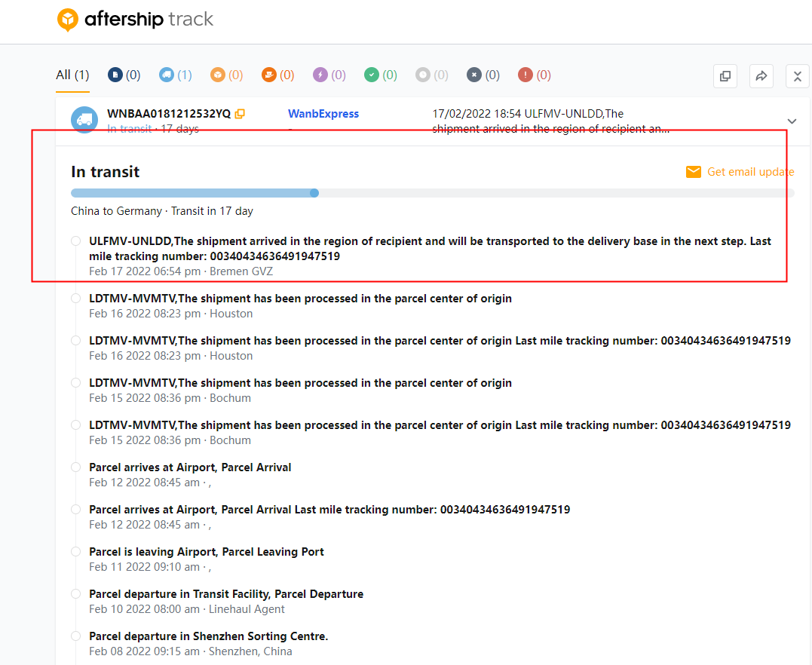The image size is (812, 665).
Task: Click Get email update
Action: click(740, 172)
